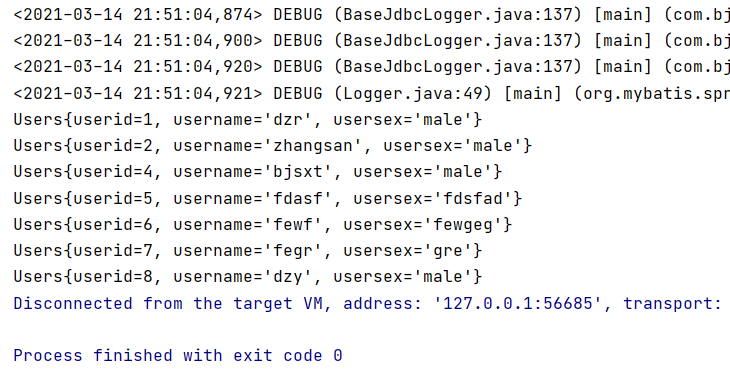Click the 'Process finished with exit code 0' line
730x373 pixels.
tap(178, 356)
